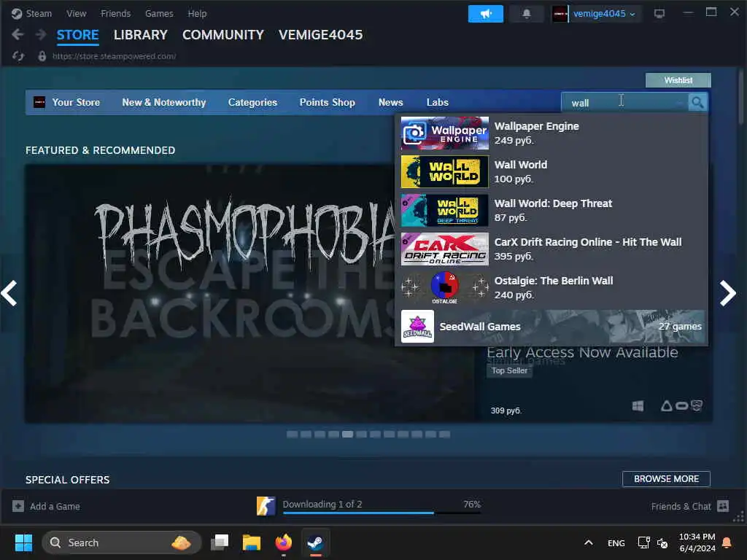This screenshot has height=560, width=747.
Task: Open the Help menu
Action: pos(197,13)
